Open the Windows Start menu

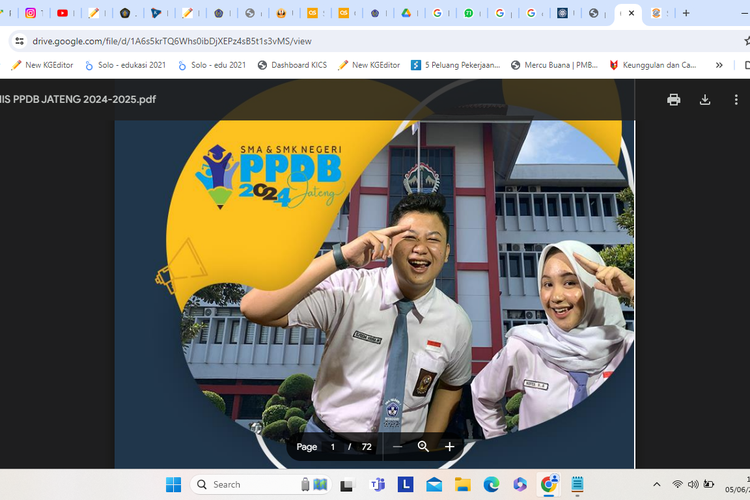click(x=172, y=484)
